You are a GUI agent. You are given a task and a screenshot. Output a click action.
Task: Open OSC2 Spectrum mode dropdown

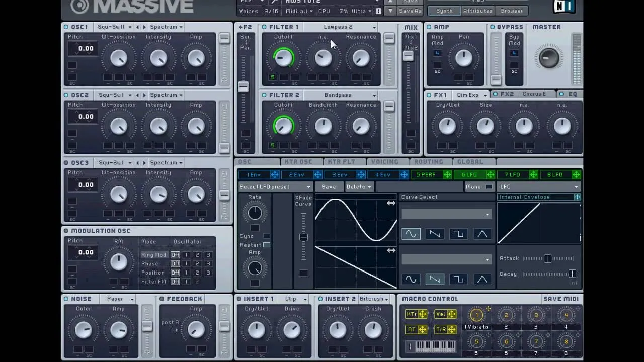click(x=166, y=95)
